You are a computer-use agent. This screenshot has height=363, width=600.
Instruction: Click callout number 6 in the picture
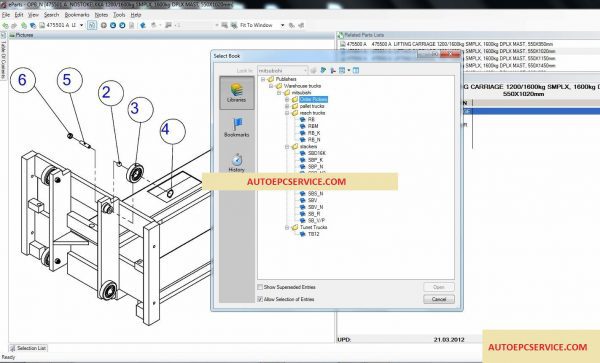coord(23,80)
